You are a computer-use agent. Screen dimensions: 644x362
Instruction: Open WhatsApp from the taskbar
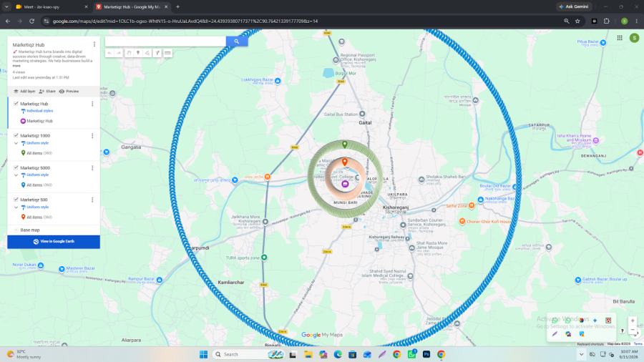click(x=411, y=354)
